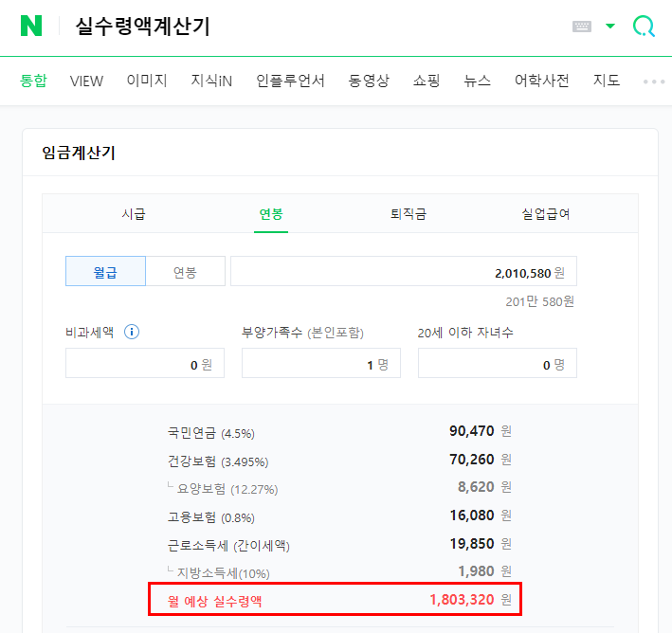The image size is (672, 633).
Task: Click the 실수령액계산기 search query field
Action: click(142, 27)
